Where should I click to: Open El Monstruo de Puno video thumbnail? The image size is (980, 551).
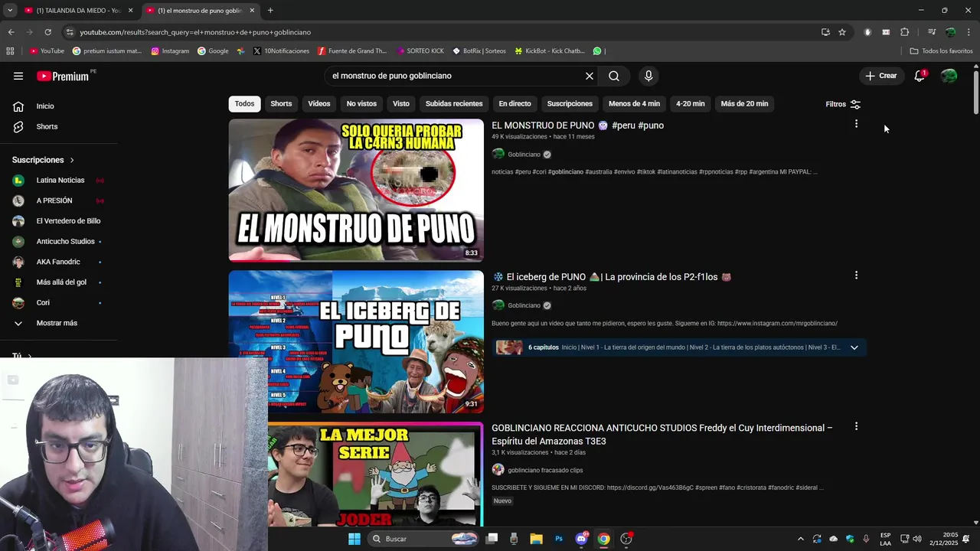(356, 191)
